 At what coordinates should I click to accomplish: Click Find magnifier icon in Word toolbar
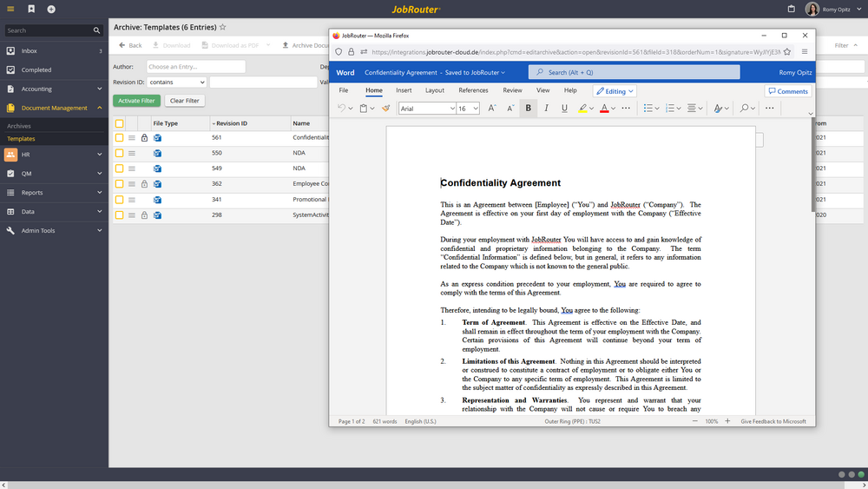pos(744,108)
